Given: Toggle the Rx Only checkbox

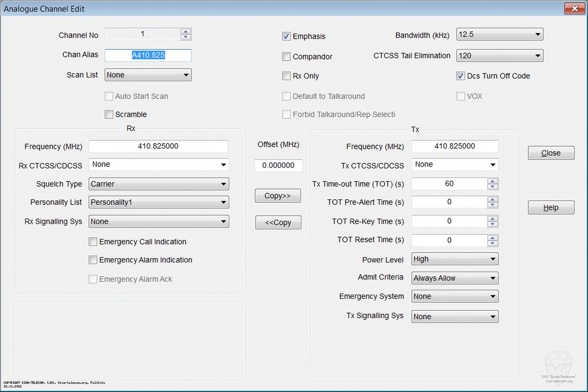Looking at the screenshot, I should (286, 76).
